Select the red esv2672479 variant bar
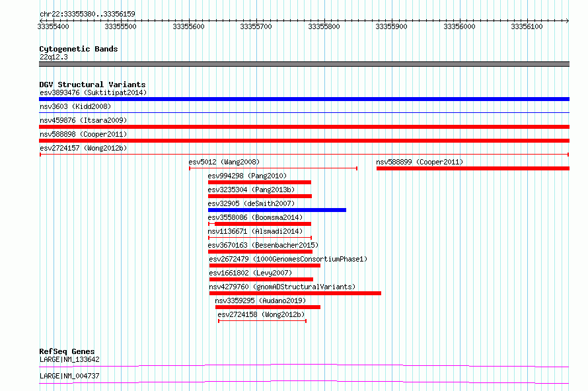The height and width of the screenshot is (391, 588). (x=265, y=266)
